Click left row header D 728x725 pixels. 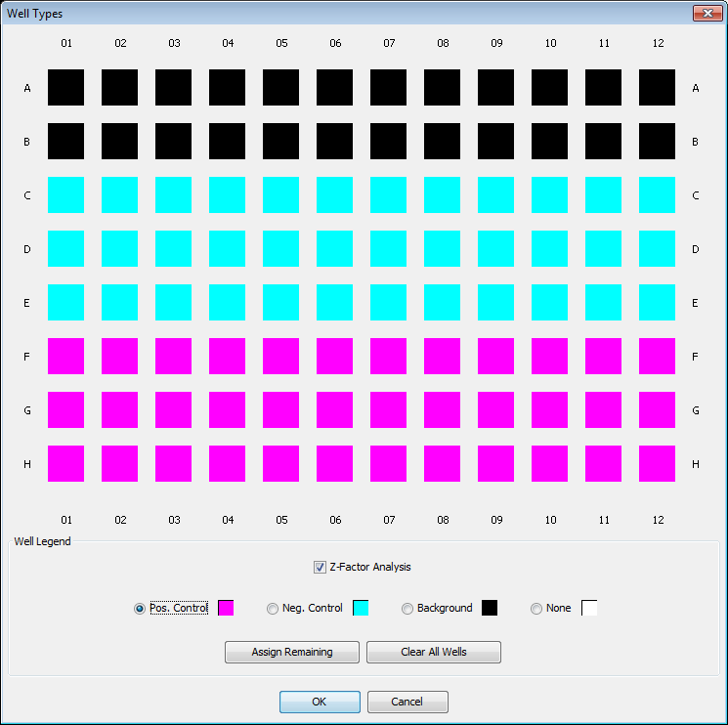point(27,249)
